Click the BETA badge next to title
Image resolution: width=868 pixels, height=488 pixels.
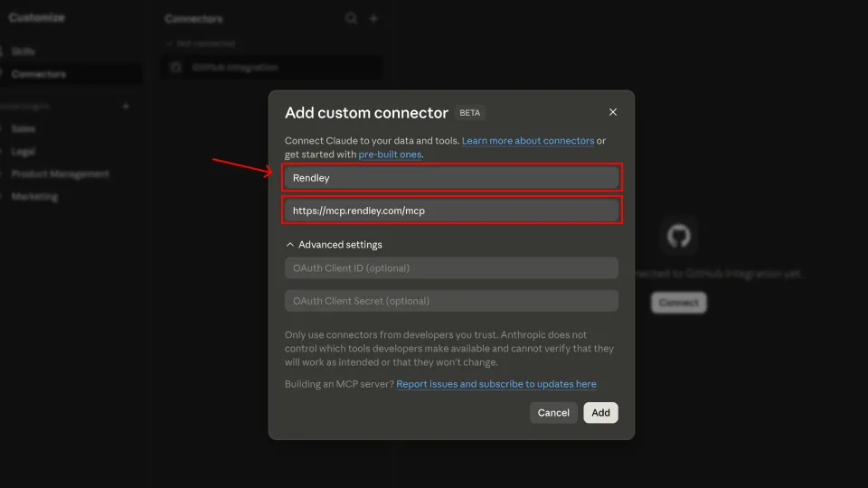click(469, 112)
